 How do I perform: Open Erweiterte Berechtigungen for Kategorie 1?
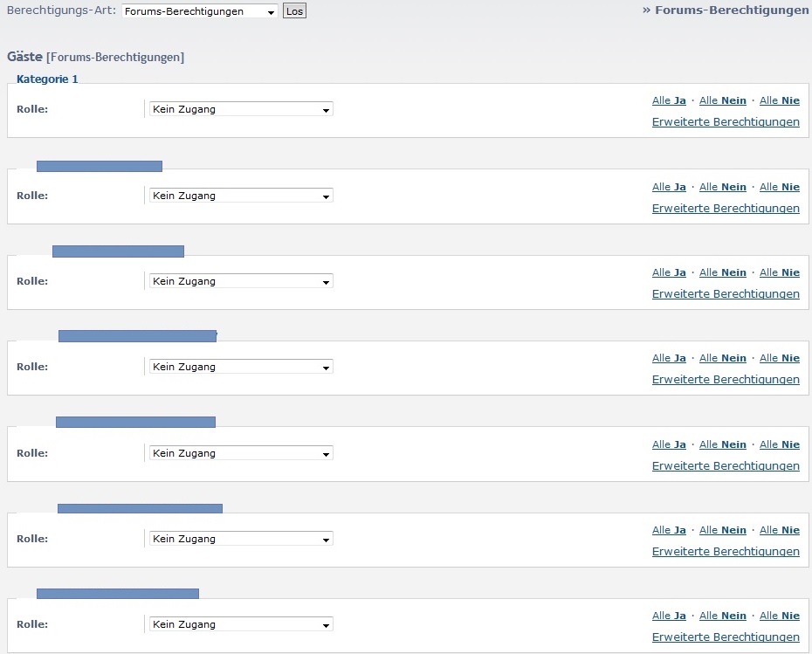click(726, 122)
